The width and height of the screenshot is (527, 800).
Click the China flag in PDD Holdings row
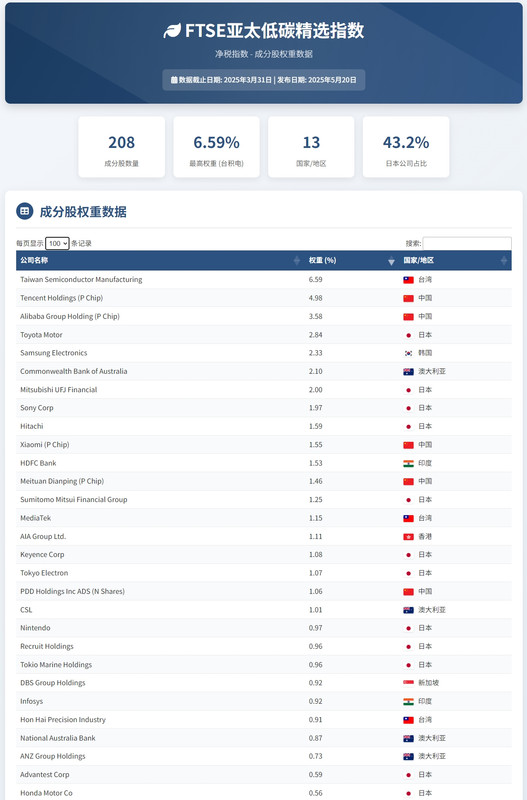point(409,591)
